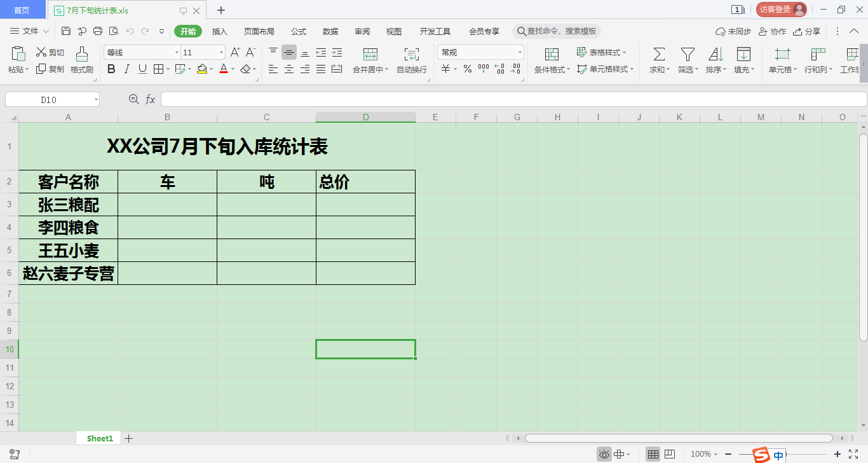Screen dimensions: 868x463
Task: Click the decrease indent icon
Action: (321, 52)
